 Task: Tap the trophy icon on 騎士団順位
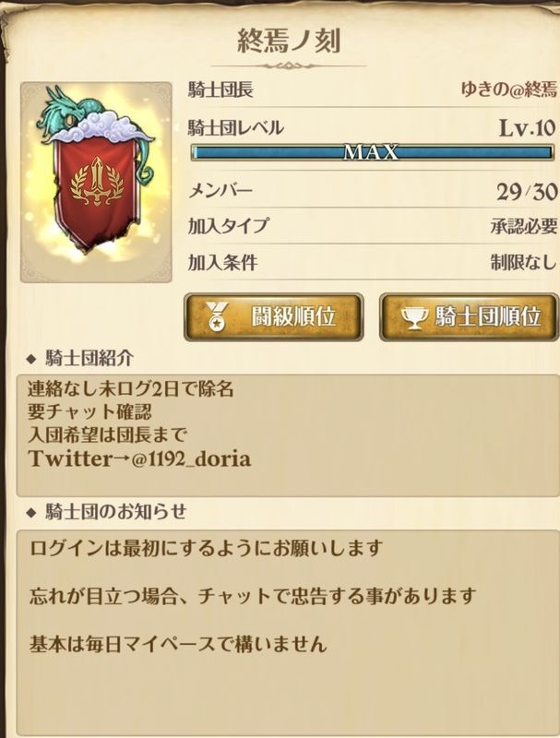414,318
